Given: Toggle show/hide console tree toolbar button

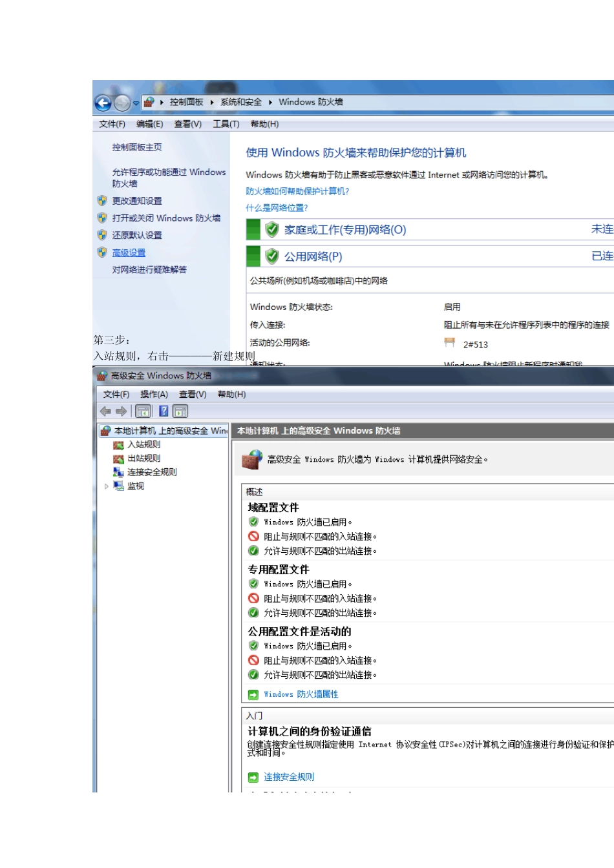Looking at the screenshot, I should click(x=143, y=411).
